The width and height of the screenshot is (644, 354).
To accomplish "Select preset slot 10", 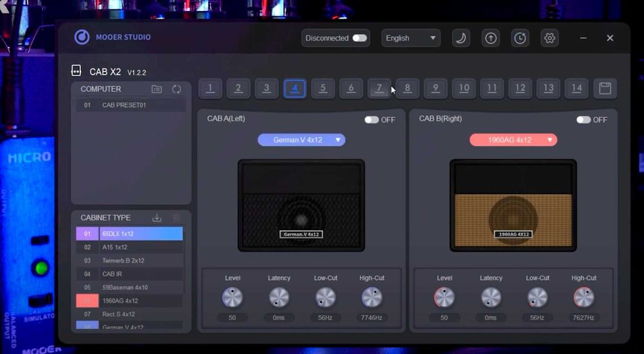I will coord(464,88).
